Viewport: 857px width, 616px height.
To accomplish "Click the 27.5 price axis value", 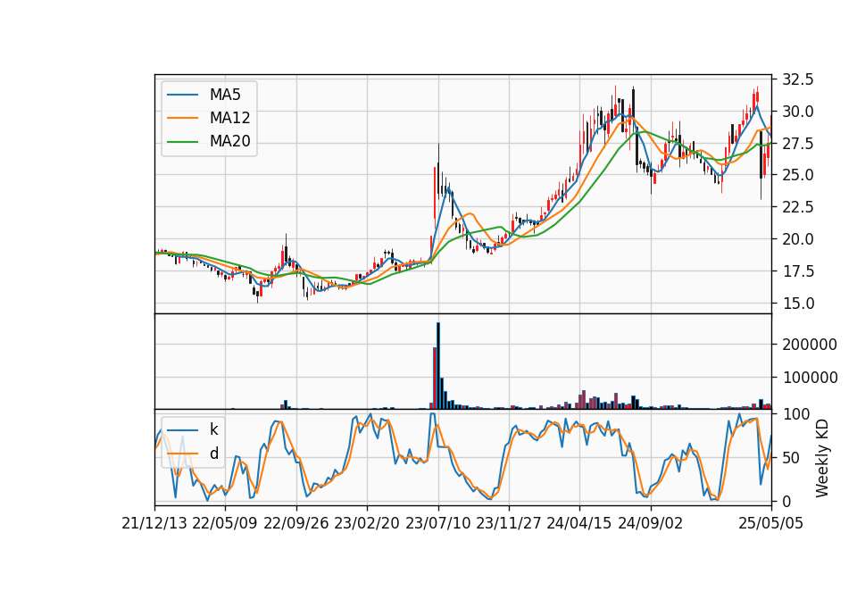I will point(798,144).
